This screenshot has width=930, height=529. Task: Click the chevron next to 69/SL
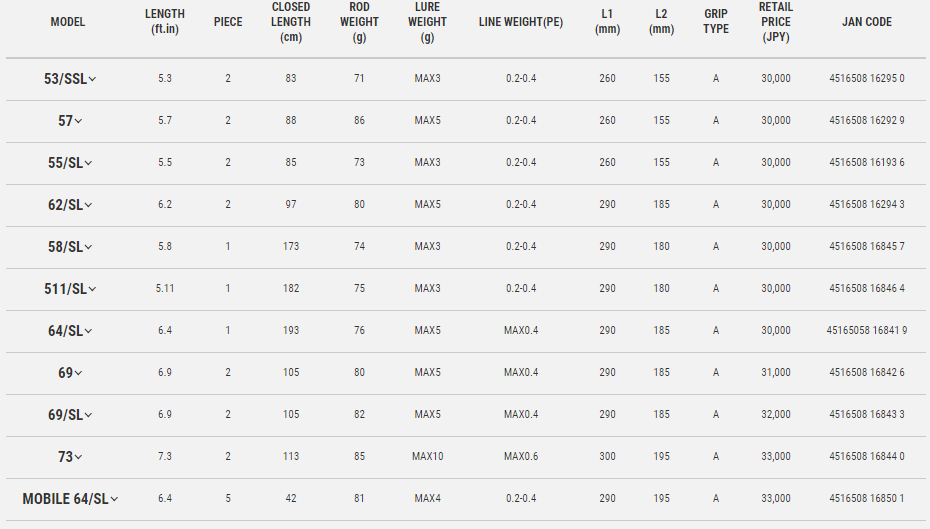pyautogui.click(x=88, y=416)
